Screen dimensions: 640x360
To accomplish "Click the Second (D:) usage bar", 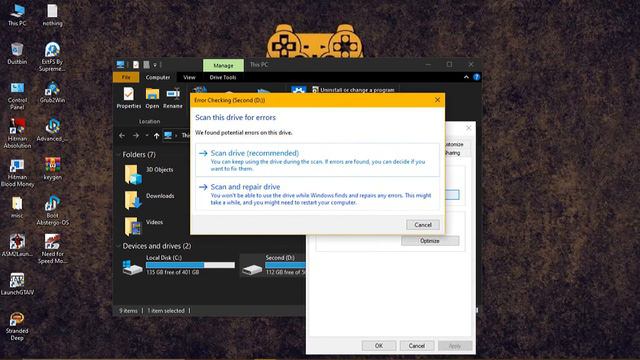I will pos(285,265).
